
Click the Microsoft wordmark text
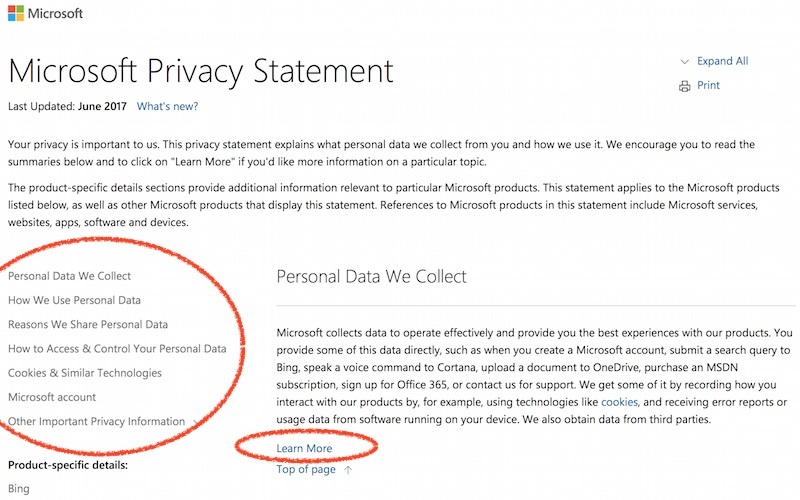click(x=55, y=13)
